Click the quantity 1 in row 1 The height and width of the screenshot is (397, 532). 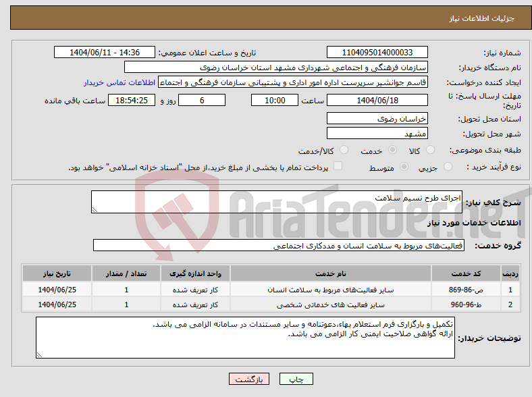pyautogui.click(x=126, y=290)
